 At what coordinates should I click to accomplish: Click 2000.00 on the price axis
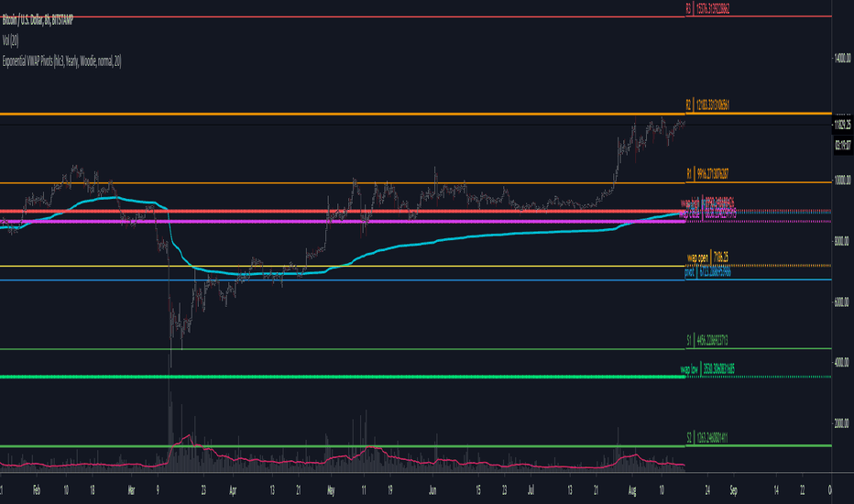point(842,423)
